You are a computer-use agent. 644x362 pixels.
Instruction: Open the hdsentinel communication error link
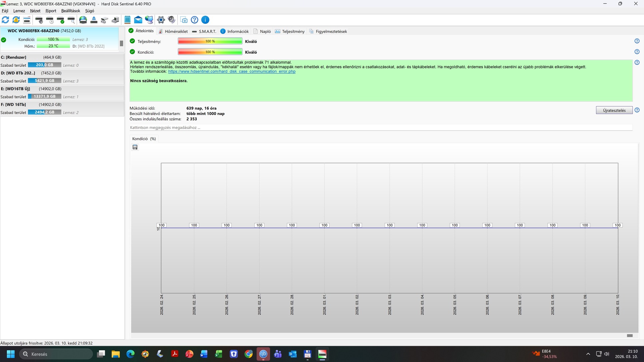coord(231,71)
